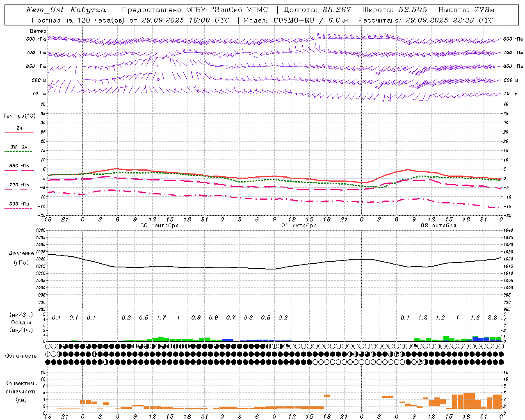Select the date label 02 октября
525x420 pixels.
tap(438, 226)
